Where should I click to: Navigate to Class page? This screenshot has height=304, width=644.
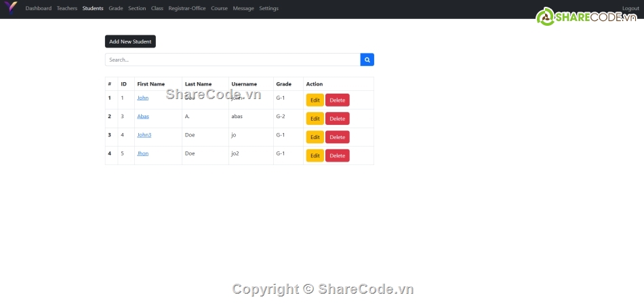point(157,9)
